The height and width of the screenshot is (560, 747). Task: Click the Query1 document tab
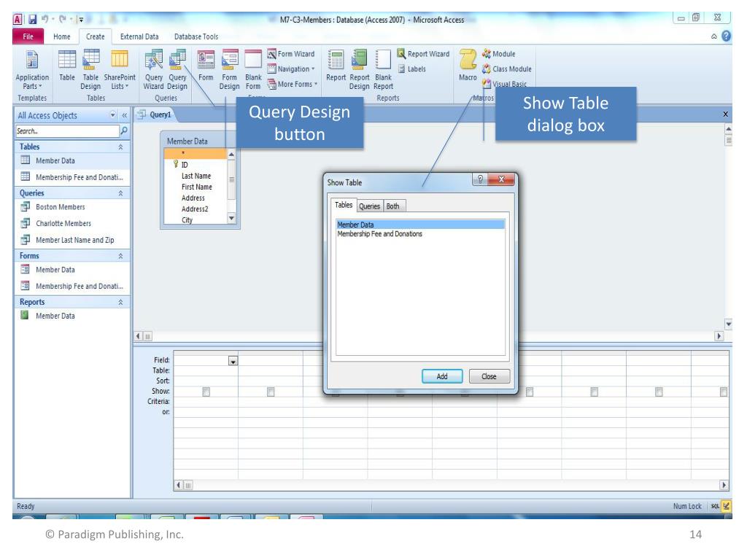155,114
